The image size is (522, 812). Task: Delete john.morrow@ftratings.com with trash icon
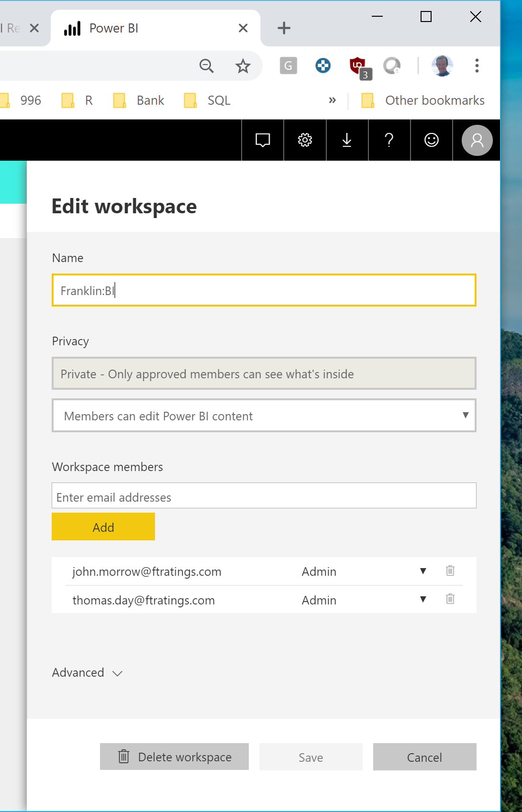coord(450,571)
